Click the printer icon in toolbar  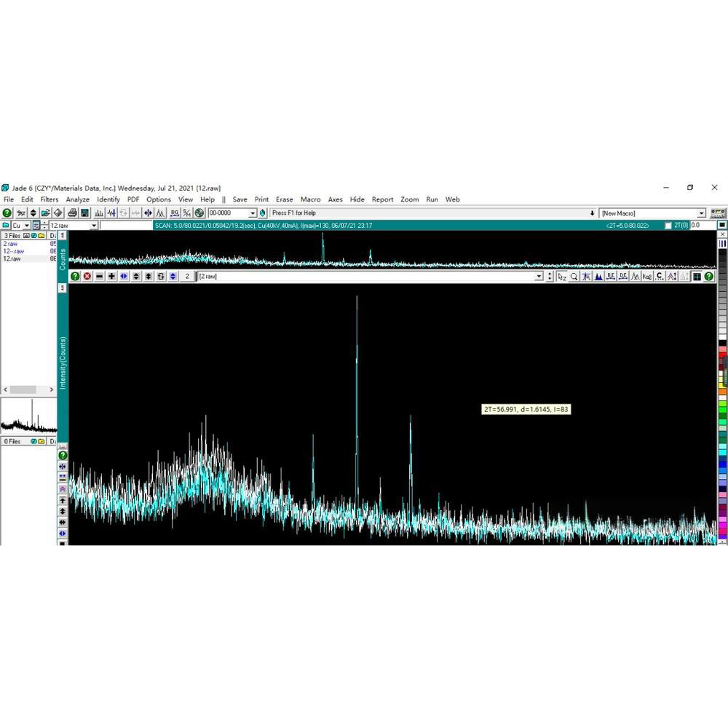click(72, 213)
